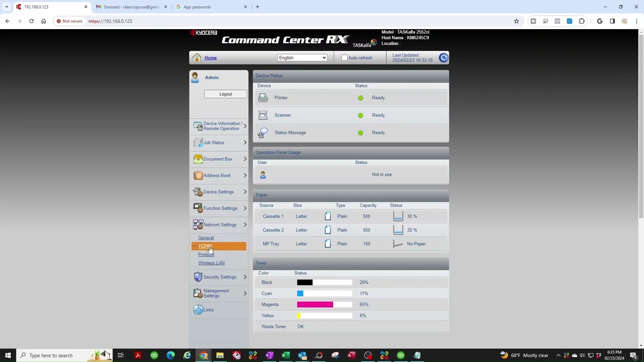Open the Management Settings menu label
The image size is (644, 362).
pyautogui.click(x=216, y=293)
